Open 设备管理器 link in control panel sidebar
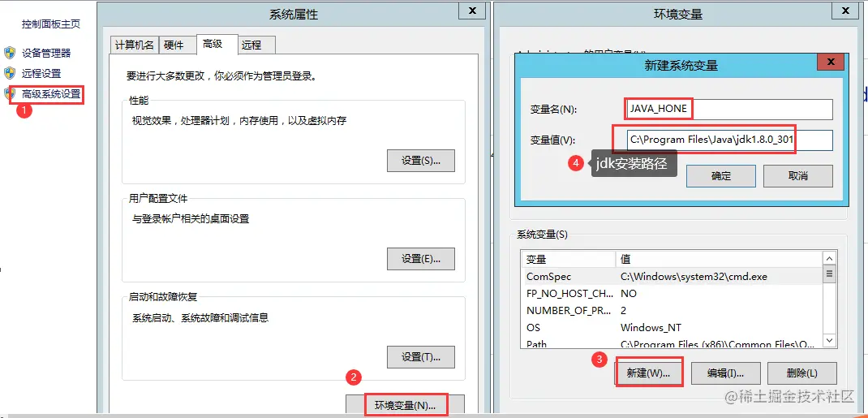 point(46,53)
